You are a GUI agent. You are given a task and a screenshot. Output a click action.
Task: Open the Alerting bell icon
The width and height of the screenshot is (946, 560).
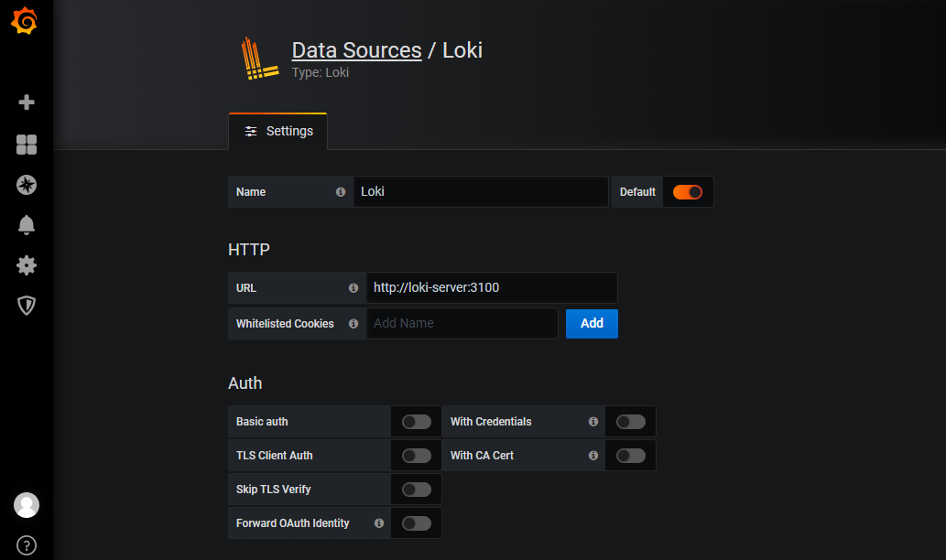[x=27, y=225]
